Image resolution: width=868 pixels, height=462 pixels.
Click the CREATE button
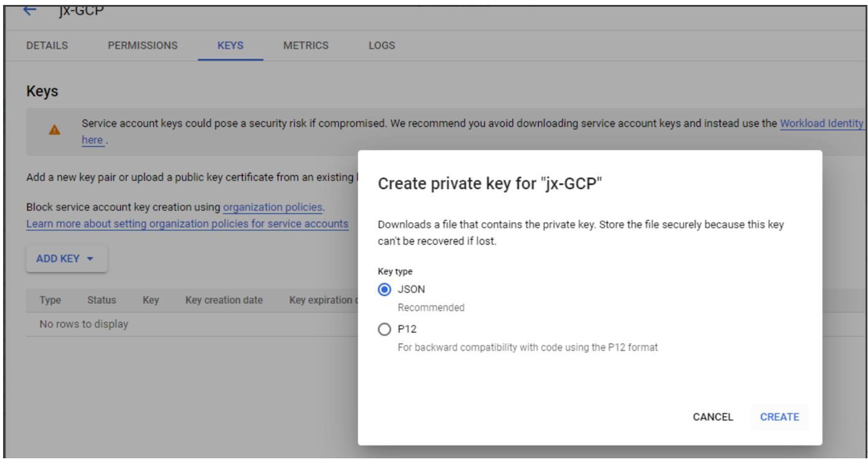tap(779, 417)
